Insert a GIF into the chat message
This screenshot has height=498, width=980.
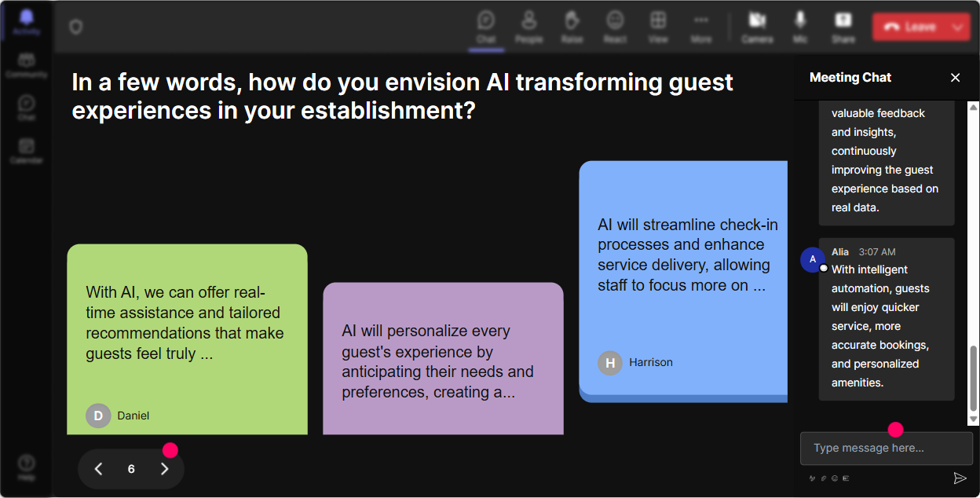coord(846,478)
